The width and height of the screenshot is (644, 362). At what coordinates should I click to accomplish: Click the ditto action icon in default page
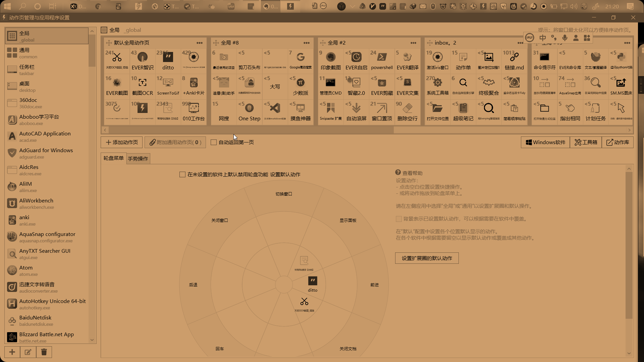click(168, 57)
